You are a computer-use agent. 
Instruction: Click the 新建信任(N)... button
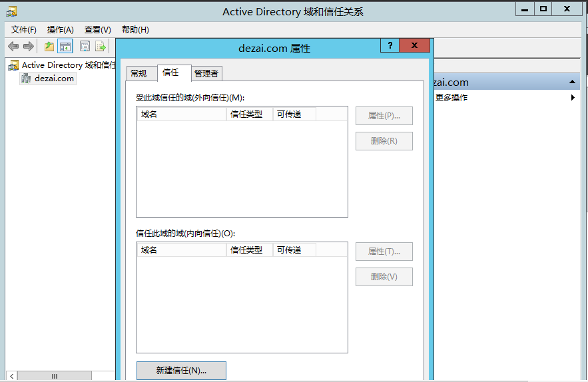[181, 371]
